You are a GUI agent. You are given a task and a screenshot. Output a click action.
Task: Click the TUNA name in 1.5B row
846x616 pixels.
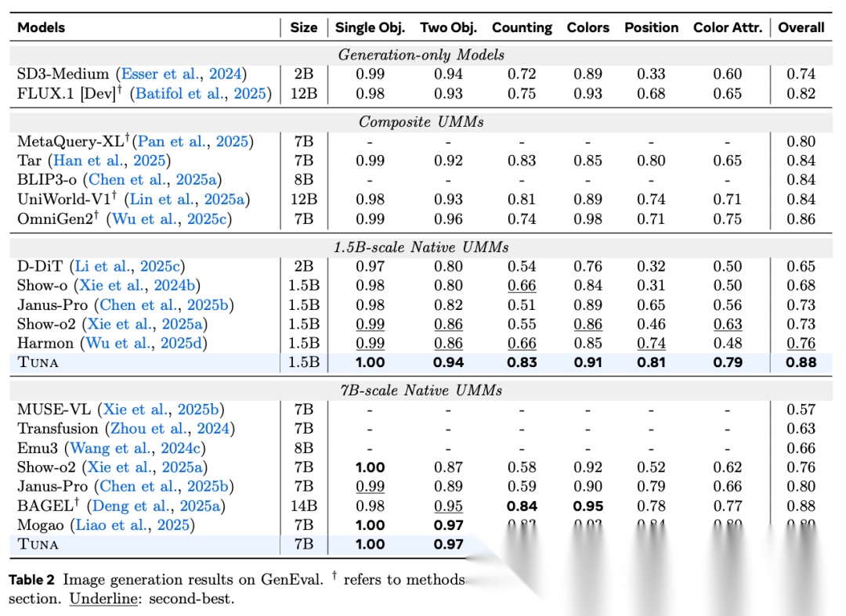tap(38, 362)
